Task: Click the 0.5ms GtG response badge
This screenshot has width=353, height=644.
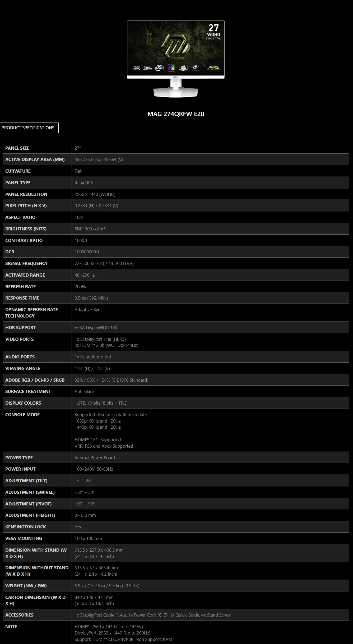Action: click(160, 68)
